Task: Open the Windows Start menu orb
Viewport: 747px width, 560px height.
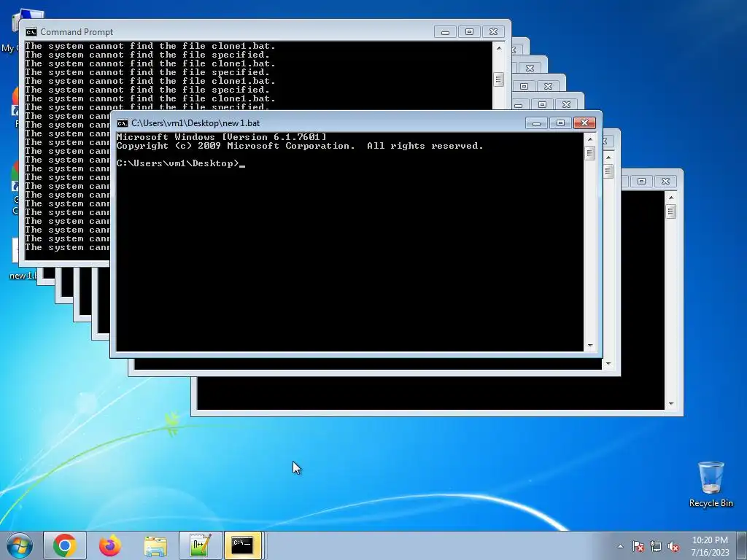Action: pos(20,545)
